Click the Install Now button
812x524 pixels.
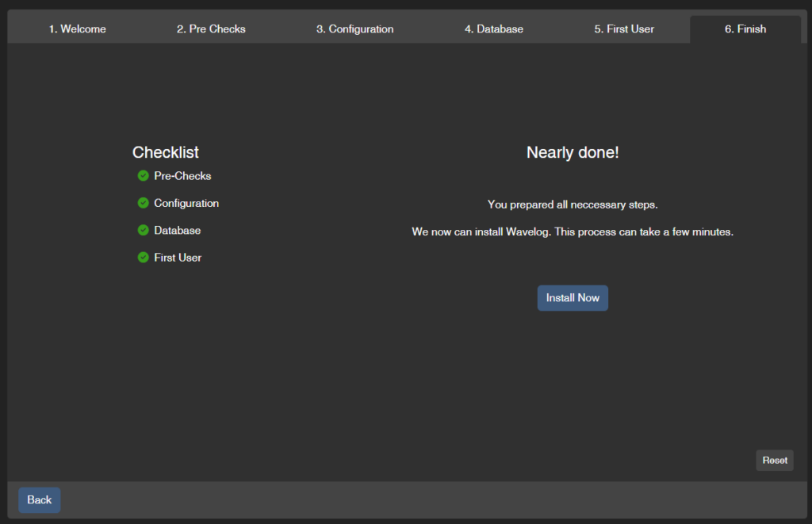[573, 298]
